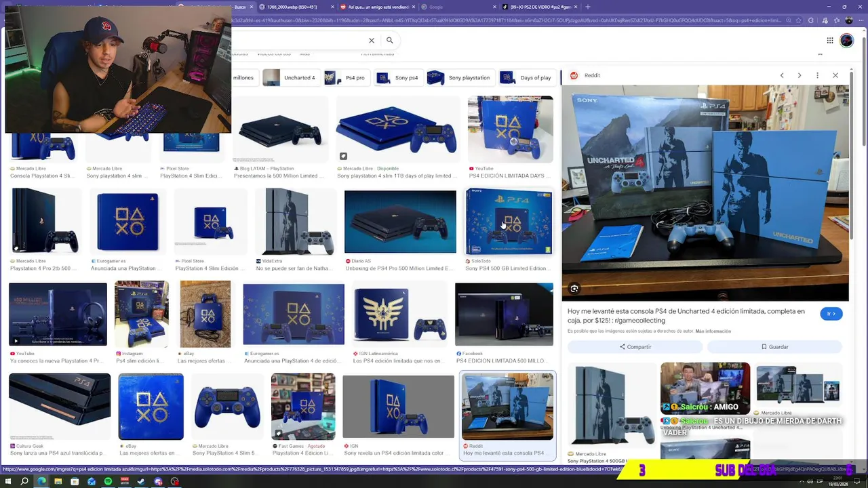868x488 pixels.
Task: Open IGN 'Sony revela un PS4' thumbnail
Action: [398, 407]
